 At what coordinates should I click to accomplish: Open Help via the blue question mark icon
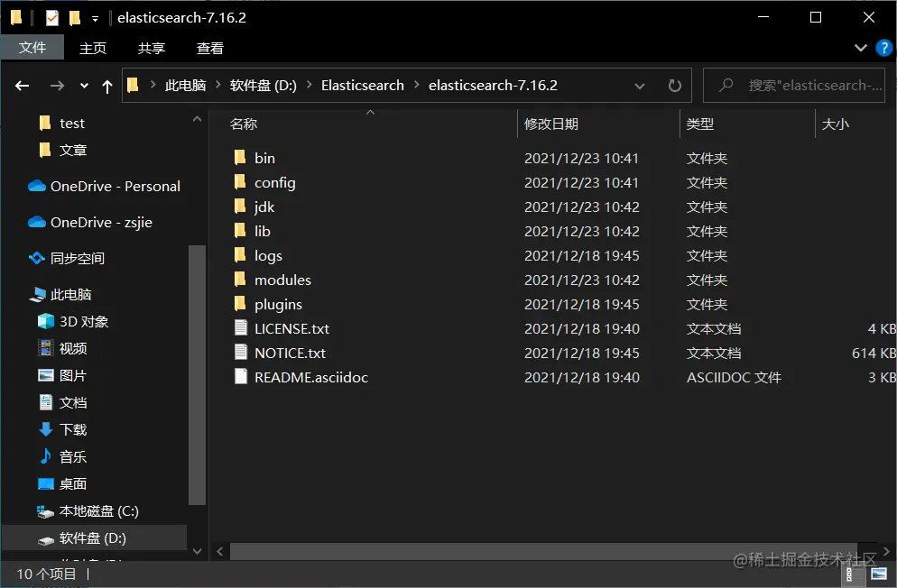pos(883,49)
